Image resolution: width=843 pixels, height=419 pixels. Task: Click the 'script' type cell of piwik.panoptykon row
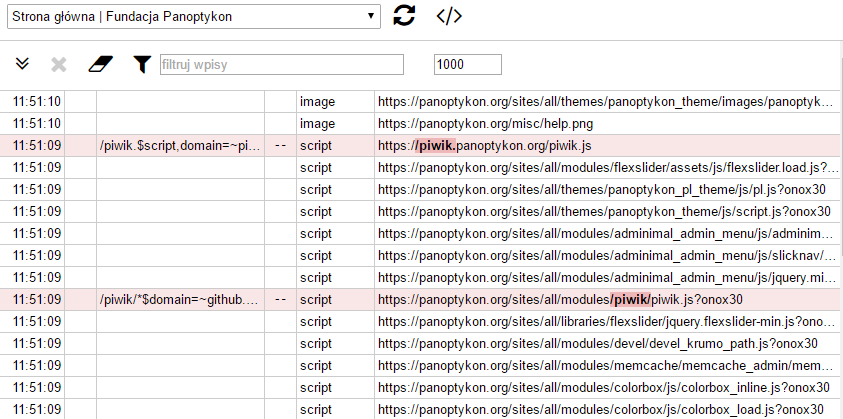click(335, 146)
